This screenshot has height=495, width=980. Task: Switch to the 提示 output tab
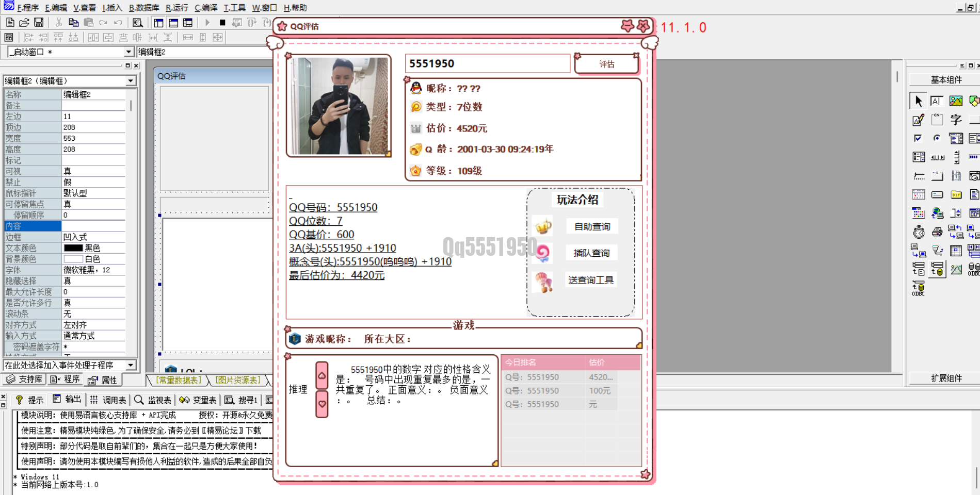(30, 400)
